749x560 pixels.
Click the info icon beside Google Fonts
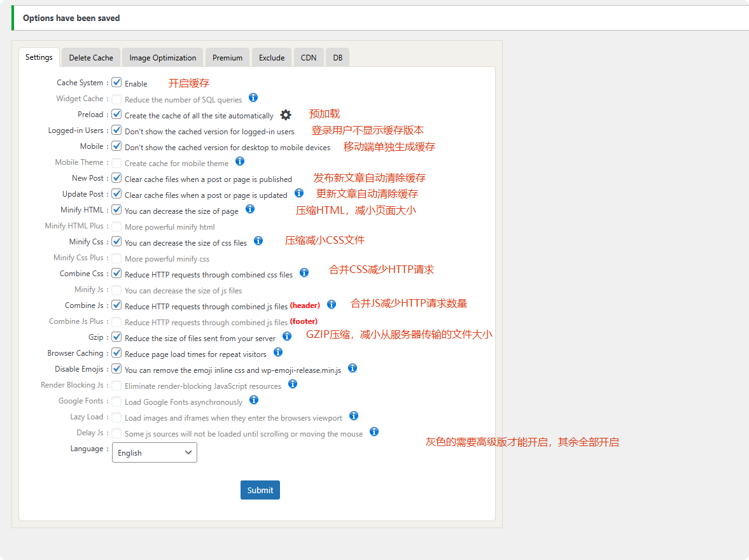(x=254, y=400)
